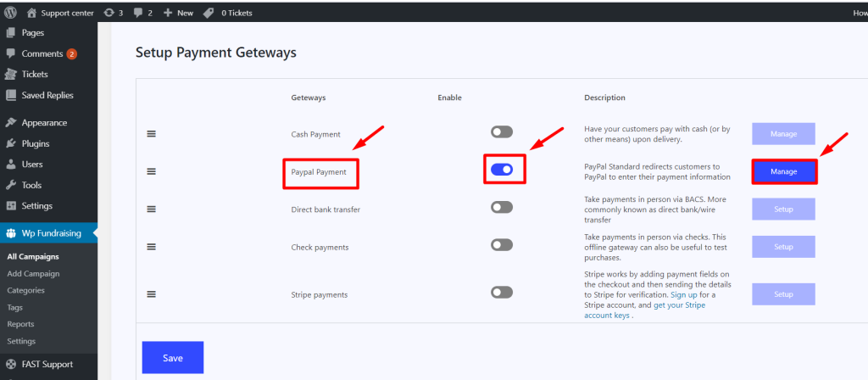868x380 pixels.
Task: Click the New admin bar link
Action: [x=185, y=13]
